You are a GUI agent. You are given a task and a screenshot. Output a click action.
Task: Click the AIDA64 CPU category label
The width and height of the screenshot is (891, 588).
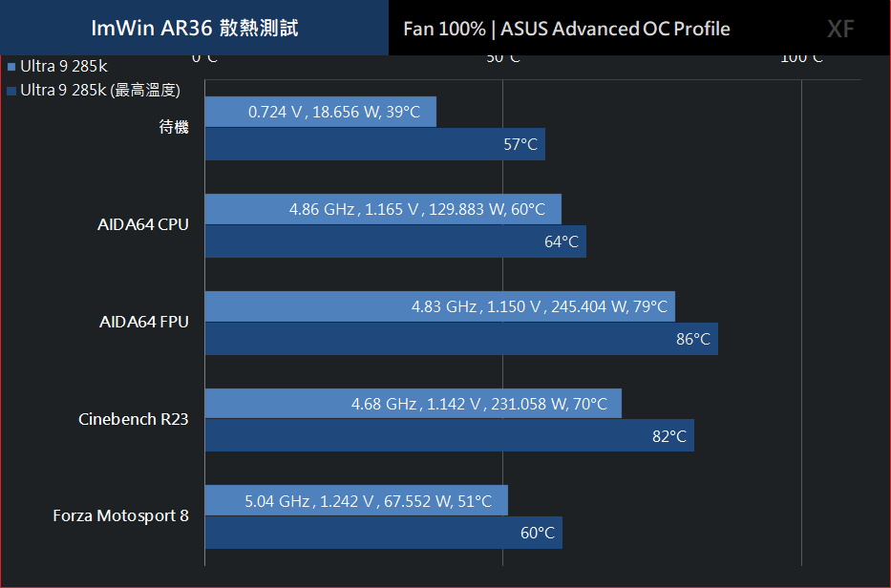tap(143, 224)
